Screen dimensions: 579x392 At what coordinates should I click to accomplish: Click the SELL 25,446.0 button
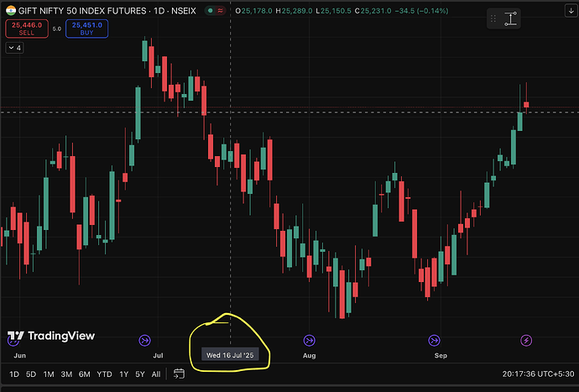(x=27, y=29)
